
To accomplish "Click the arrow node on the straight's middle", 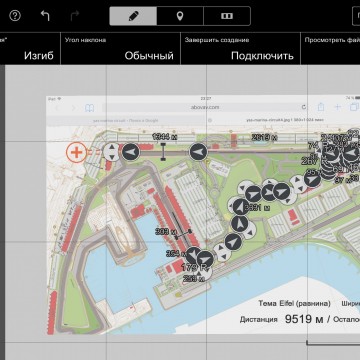I will point(198,152).
